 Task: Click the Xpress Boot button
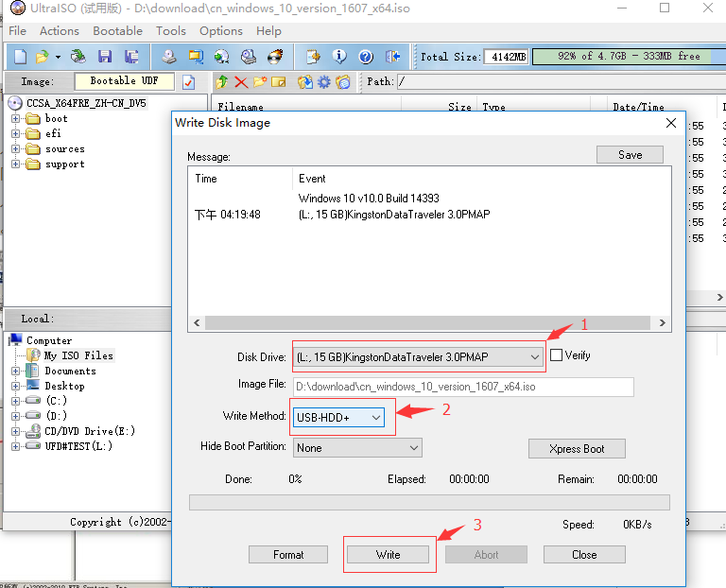577,449
